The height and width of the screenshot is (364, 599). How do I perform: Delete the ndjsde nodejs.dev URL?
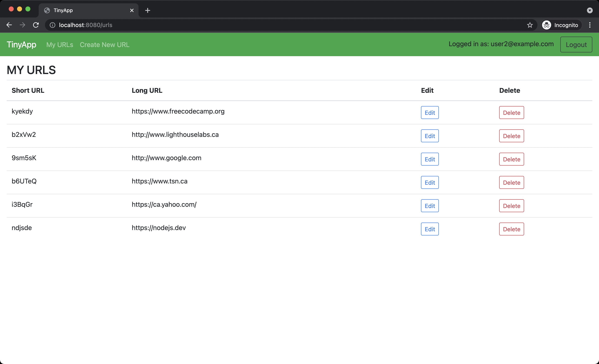511,229
